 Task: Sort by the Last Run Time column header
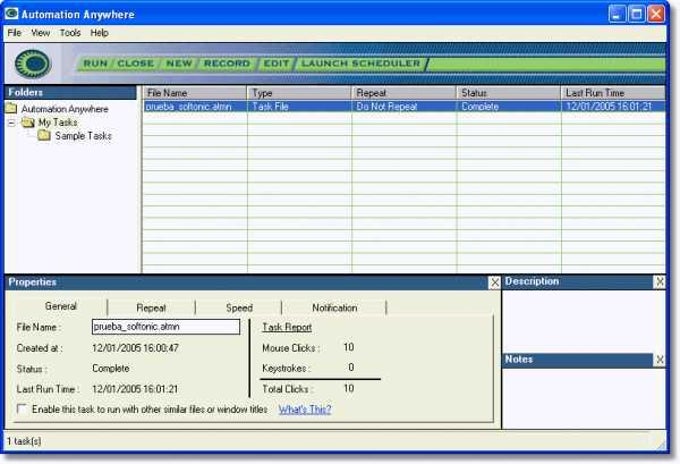pos(613,93)
